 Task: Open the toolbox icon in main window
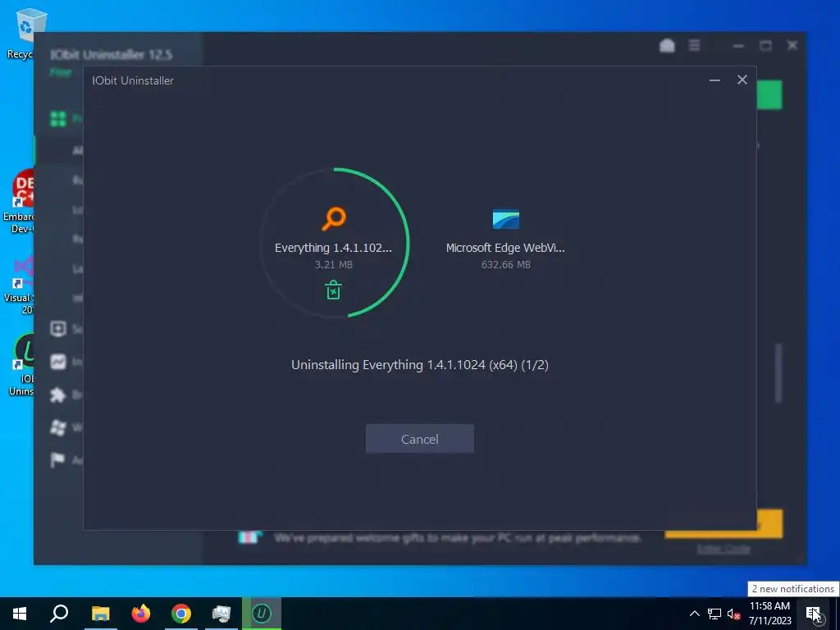(x=667, y=46)
